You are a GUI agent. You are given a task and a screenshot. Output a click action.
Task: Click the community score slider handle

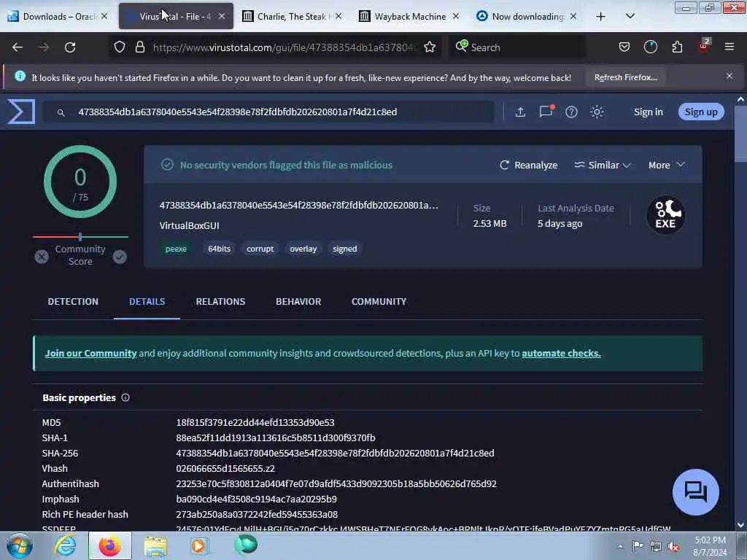[x=80, y=236]
